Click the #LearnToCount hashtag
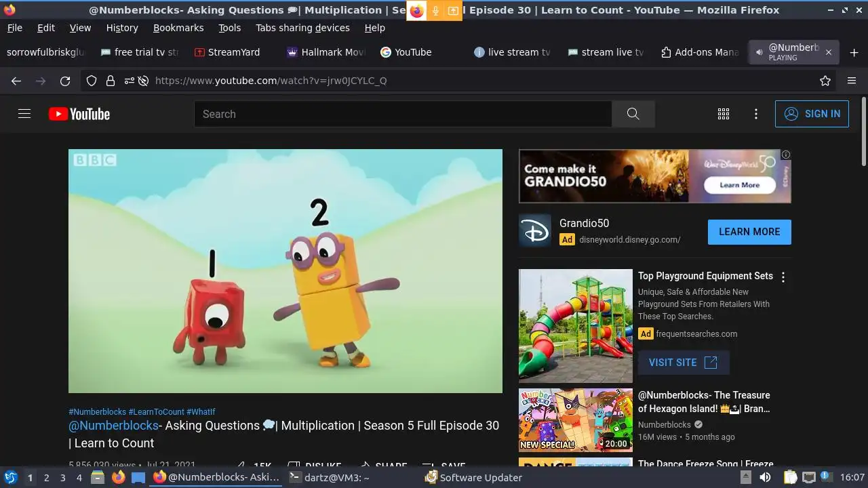 coord(157,412)
